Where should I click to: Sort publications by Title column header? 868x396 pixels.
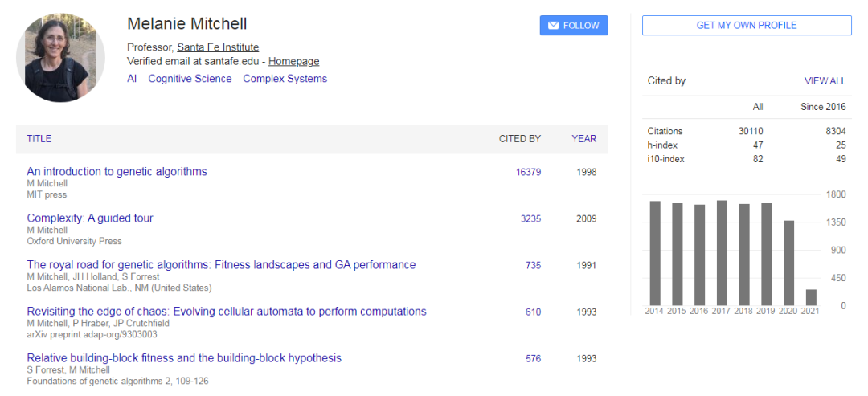point(39,139)
